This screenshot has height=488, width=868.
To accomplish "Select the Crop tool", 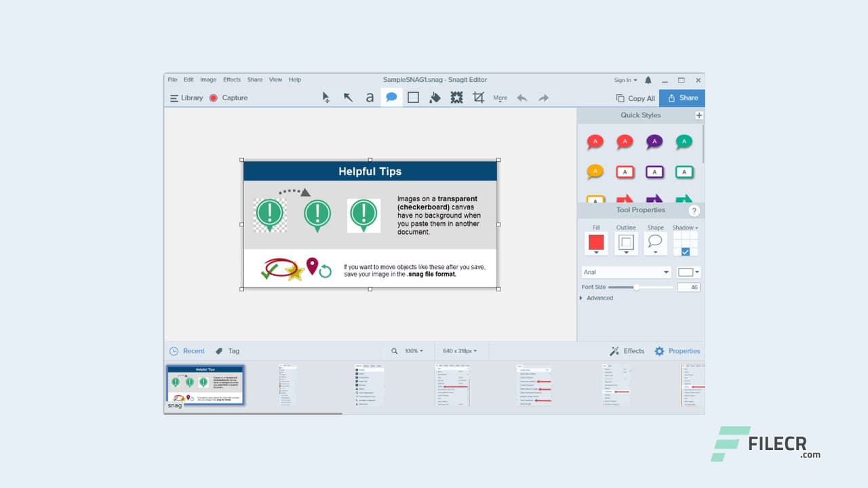I will coord(478,97).
